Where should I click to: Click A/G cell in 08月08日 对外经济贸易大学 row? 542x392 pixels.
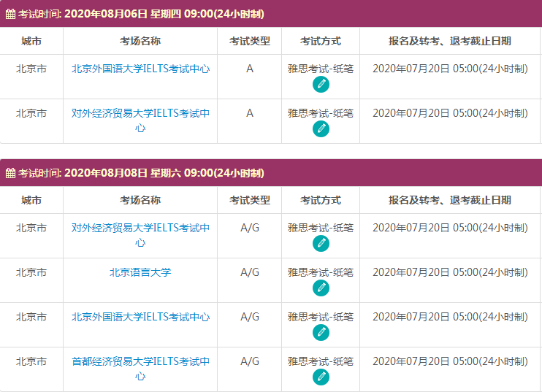(x=250, y=228)
